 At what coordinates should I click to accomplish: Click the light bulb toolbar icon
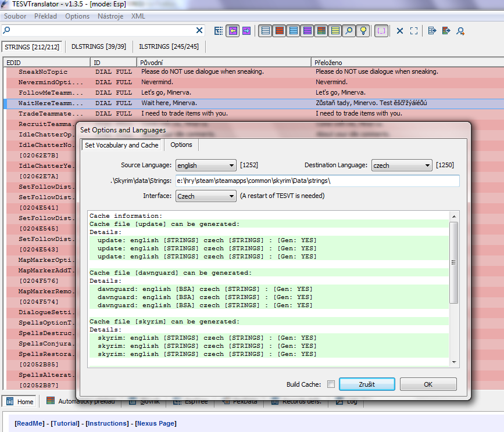tap(363, 31)
